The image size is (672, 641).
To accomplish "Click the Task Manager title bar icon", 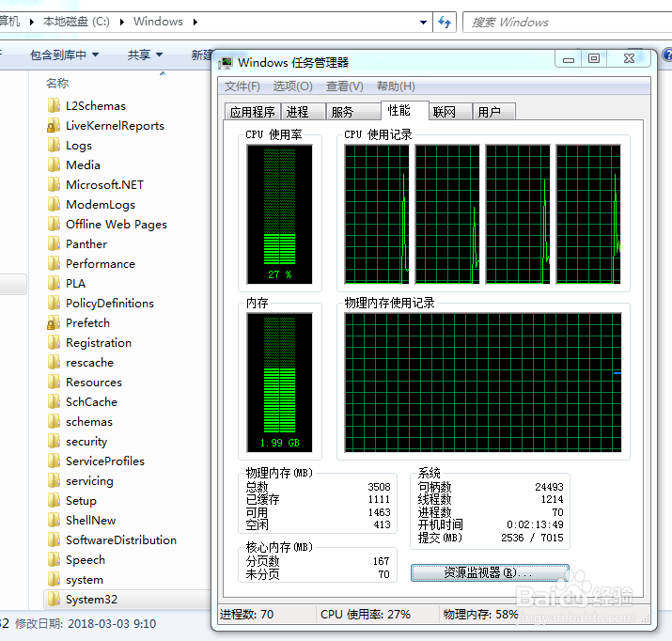I will point(226,63).
